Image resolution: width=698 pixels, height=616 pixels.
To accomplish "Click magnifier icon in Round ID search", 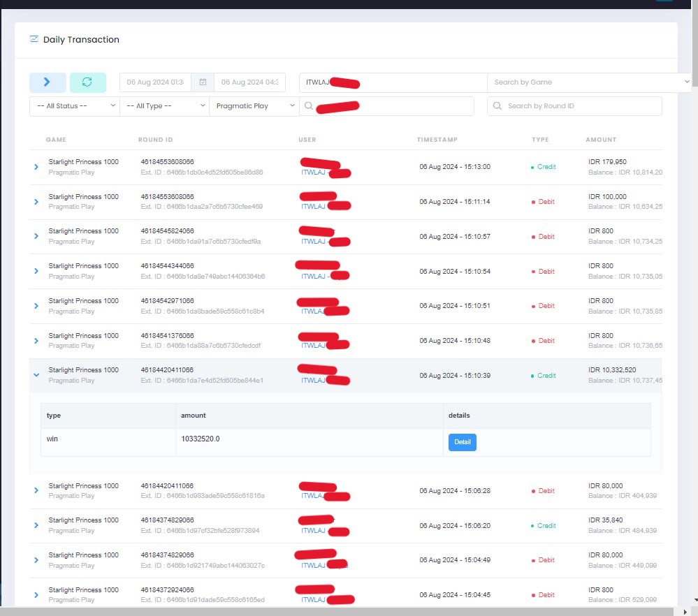I will [497, 106].
